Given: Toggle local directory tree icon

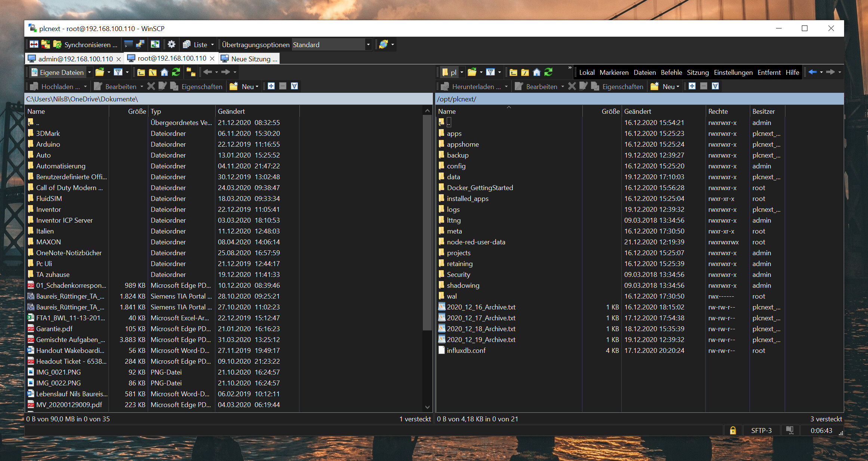Looking at the screenshot, I should [x=191, y=72].
